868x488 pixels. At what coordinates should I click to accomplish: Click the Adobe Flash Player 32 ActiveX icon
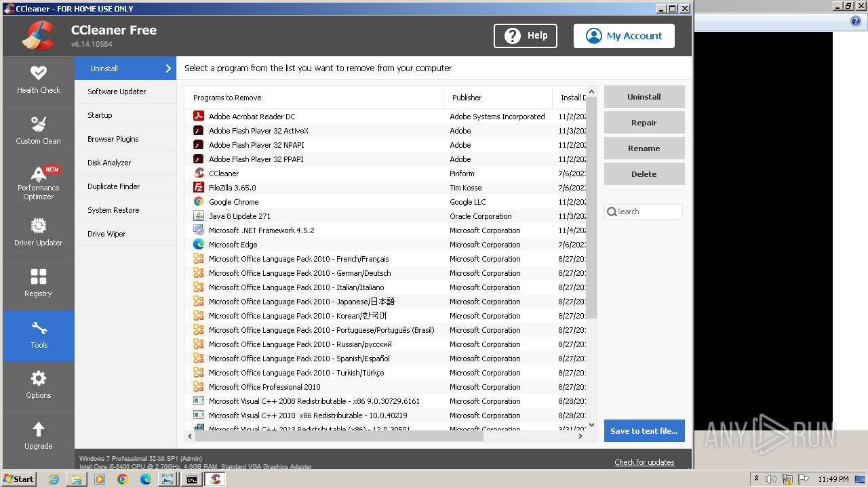pos(199,130)
